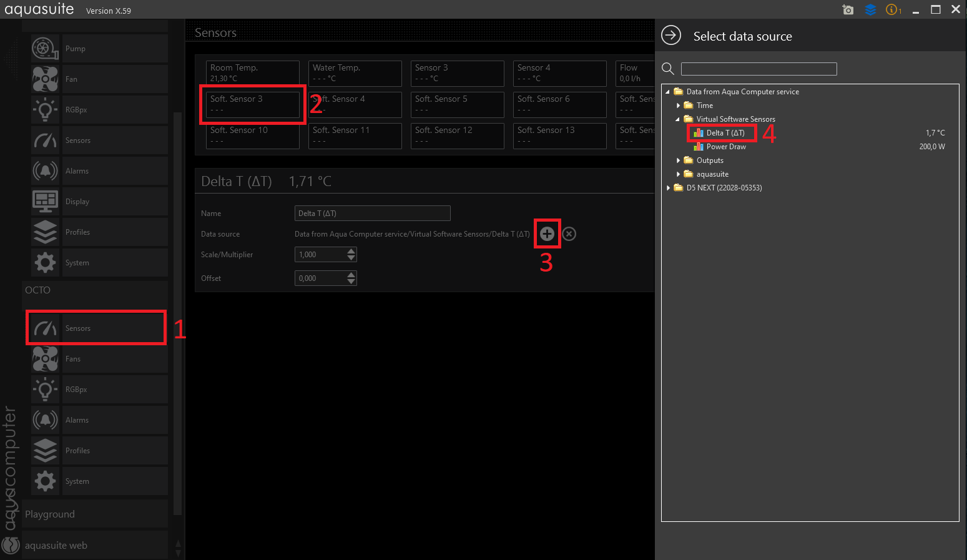Open the Display section icon
967x560 pixels.
click(45, 201)
